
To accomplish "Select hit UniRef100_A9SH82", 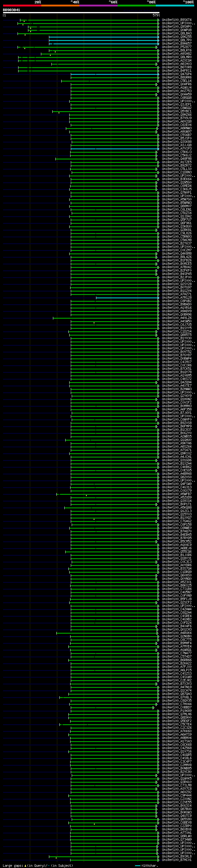I will tap(176, 54).
